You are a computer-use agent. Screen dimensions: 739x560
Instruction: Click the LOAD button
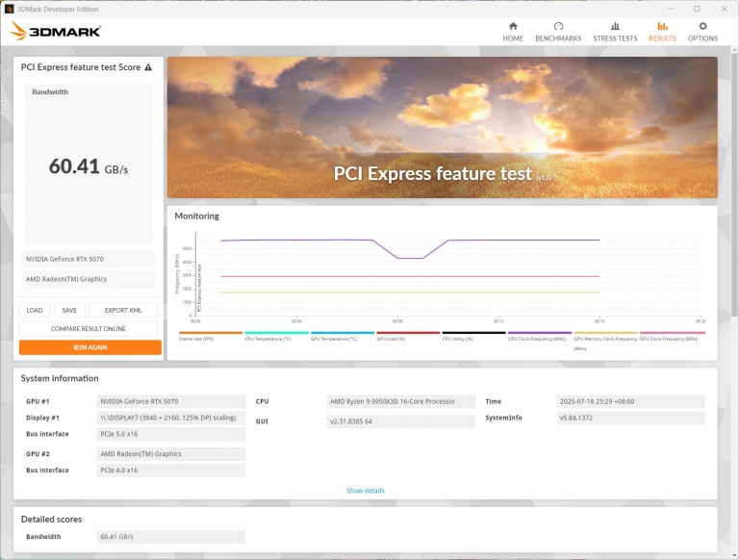35,310
